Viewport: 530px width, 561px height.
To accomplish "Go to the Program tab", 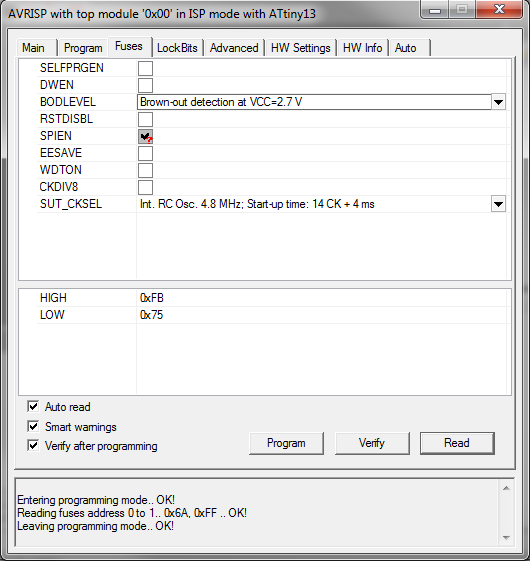I will 83,48.
